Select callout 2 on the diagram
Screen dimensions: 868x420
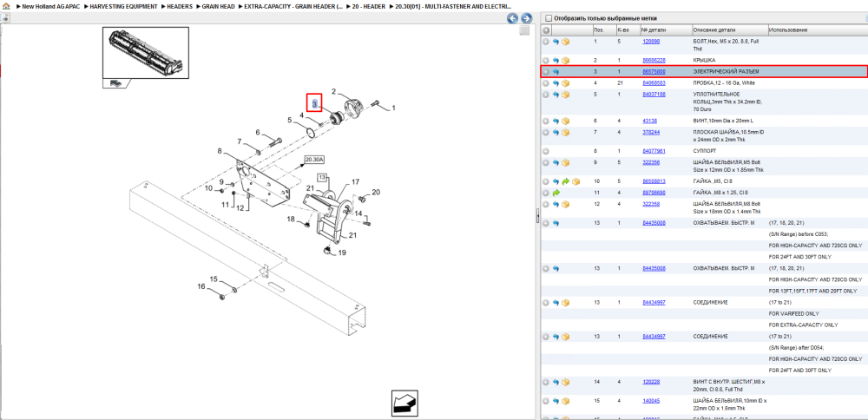click(334, 91)
